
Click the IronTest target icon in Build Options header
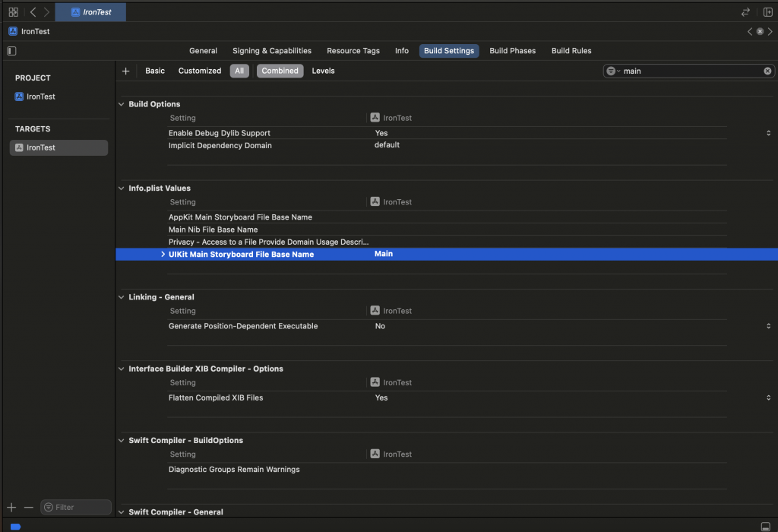[375, 118]
